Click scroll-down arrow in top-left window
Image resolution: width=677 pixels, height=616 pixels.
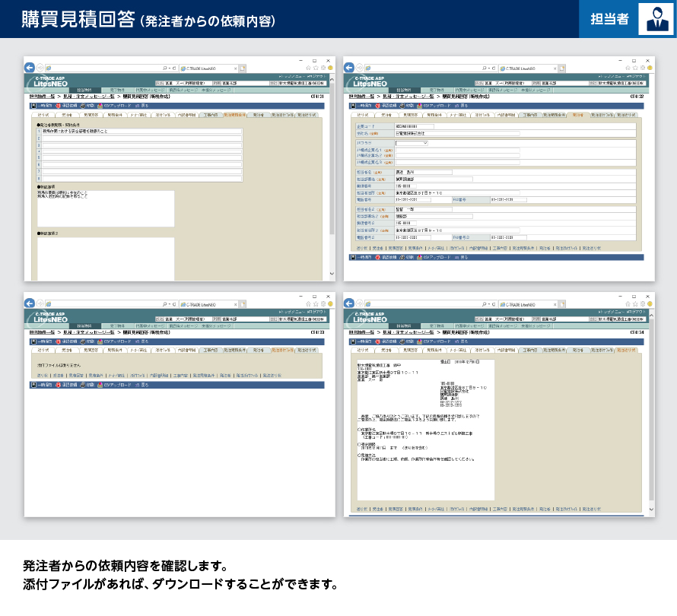pos(331,275)
